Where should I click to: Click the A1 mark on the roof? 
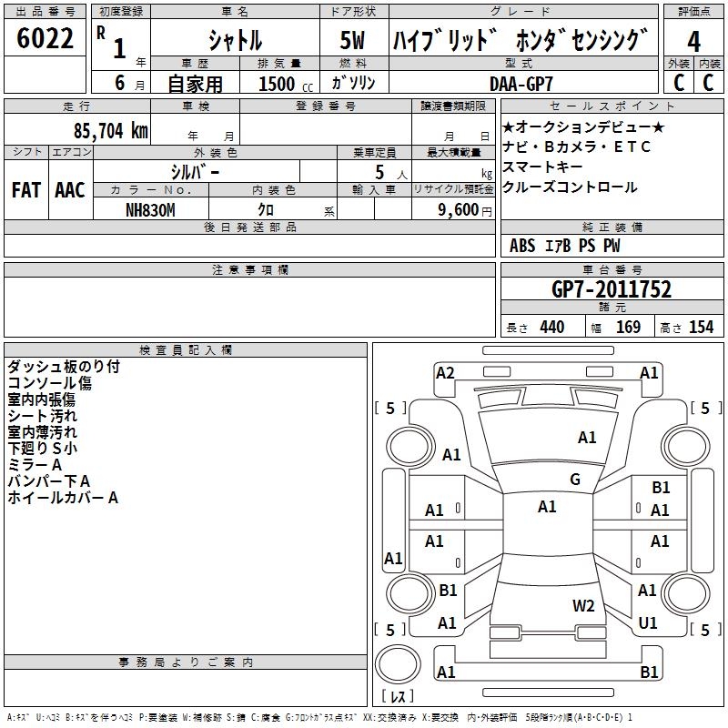click(547, 507)
